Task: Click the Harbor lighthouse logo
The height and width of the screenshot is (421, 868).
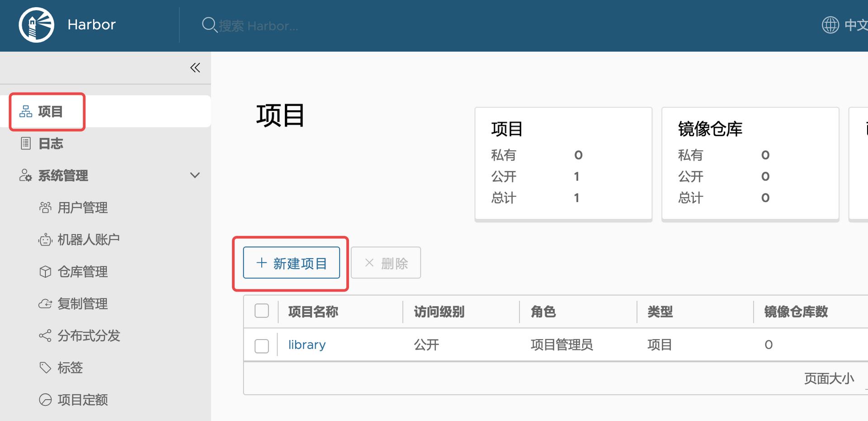Action: [x=37, y=25]
